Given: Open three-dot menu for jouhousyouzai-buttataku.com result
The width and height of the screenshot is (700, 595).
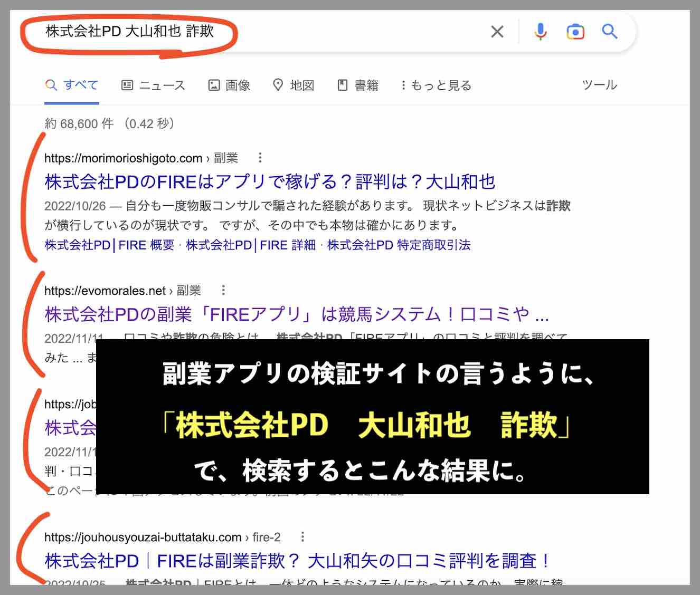Looking at the screenshot, I should (x=303, y=536).
